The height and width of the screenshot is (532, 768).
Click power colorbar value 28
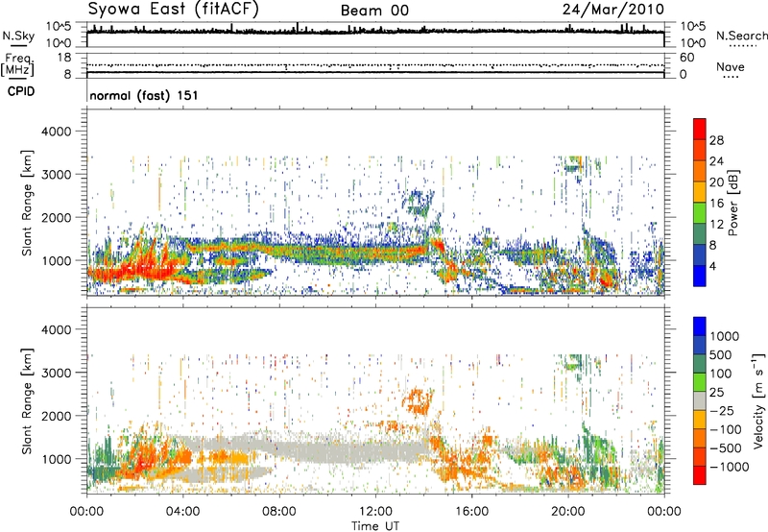716,140
